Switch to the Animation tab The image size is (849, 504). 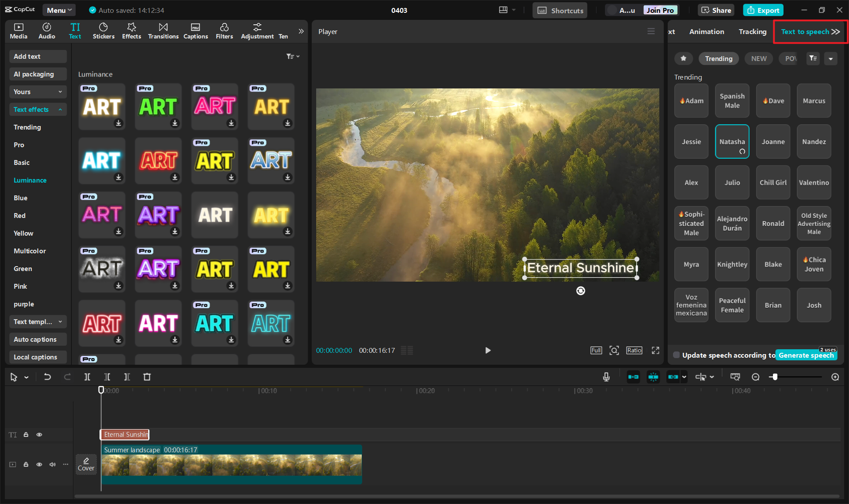click(706, 31)
